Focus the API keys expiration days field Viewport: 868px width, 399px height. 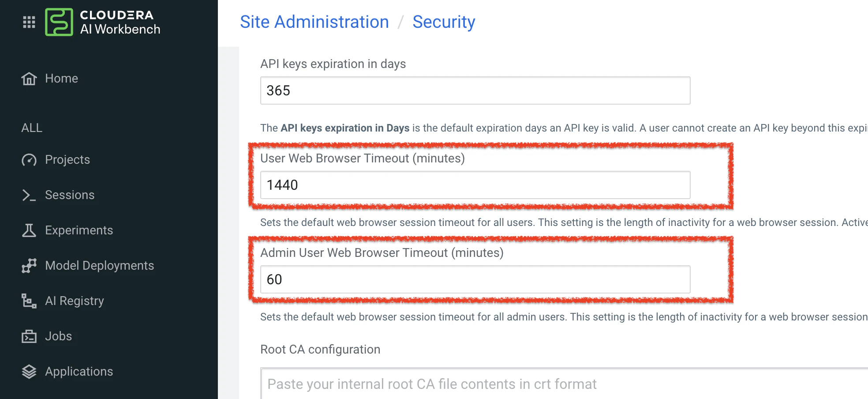coord(475,90)
